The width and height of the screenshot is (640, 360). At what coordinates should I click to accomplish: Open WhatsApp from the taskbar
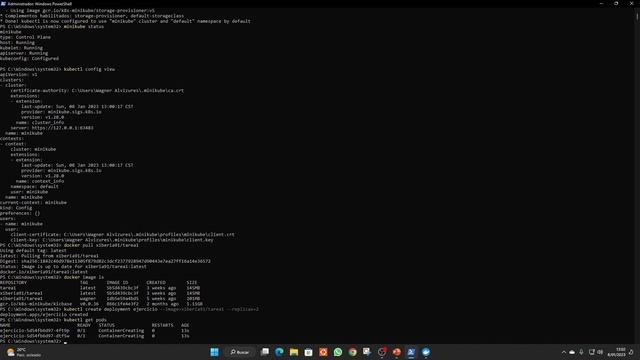click(x=338, y=352)
